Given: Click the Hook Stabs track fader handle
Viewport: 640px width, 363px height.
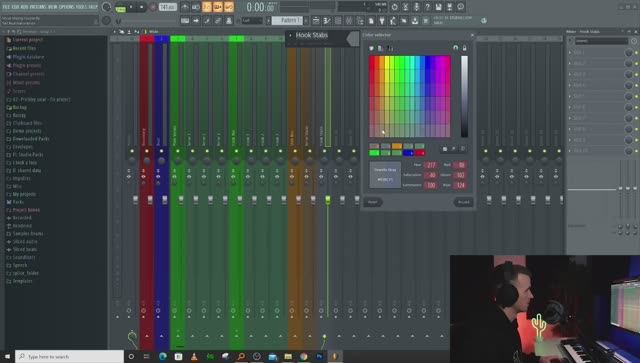Looking at the screenshot, I should click(328, 200).
